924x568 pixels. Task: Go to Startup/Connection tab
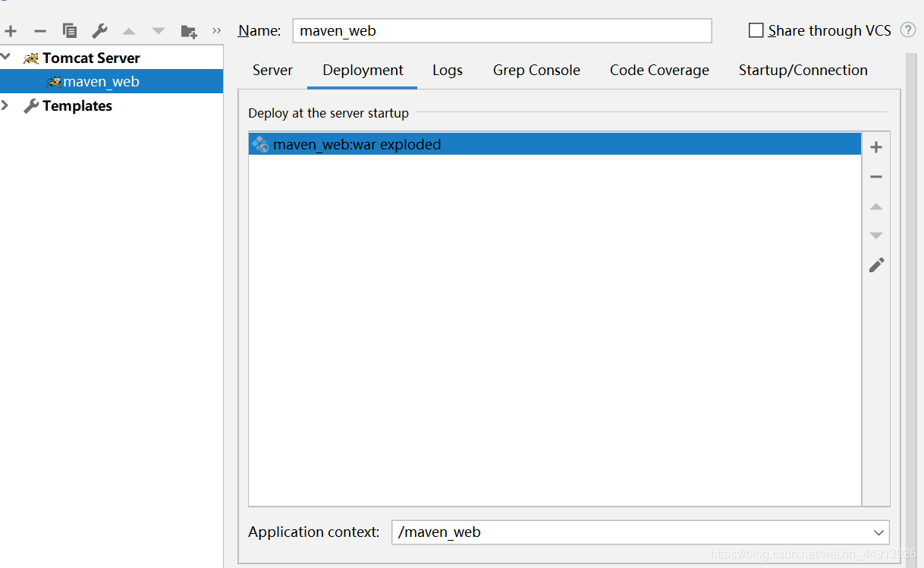[803, 71]
